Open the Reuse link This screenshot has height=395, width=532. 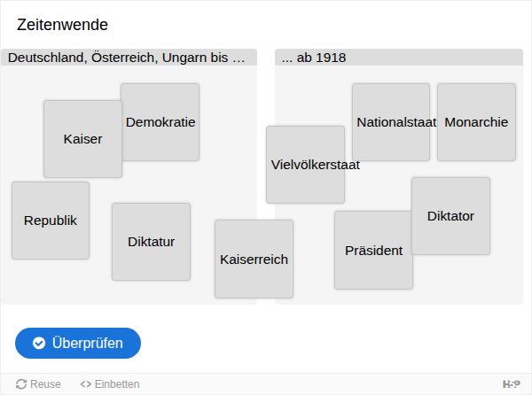[38, 384]
